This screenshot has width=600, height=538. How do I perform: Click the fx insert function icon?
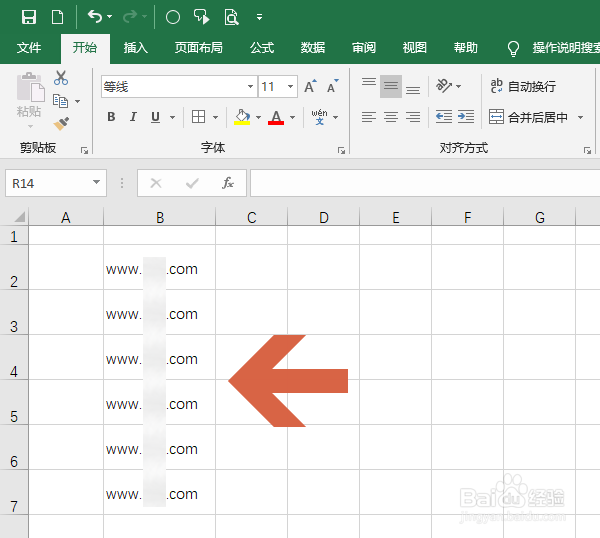click(x=228, y=183)
